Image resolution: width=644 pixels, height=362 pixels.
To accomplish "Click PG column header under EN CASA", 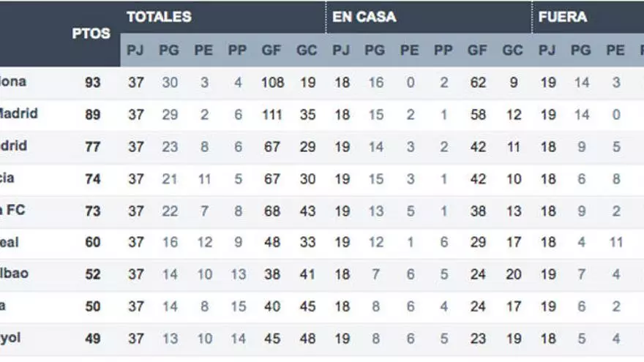I will pyautogui.click(x=375, y=50).
